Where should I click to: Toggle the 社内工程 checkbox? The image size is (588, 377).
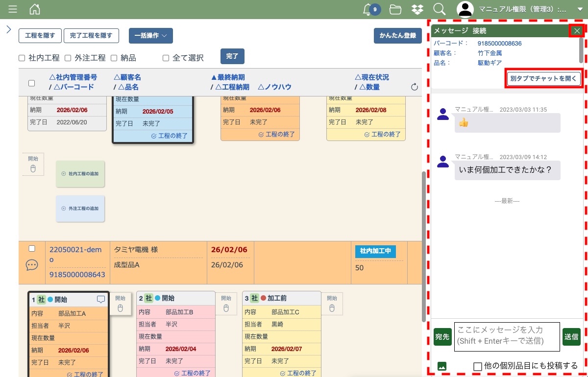[22, 58]
